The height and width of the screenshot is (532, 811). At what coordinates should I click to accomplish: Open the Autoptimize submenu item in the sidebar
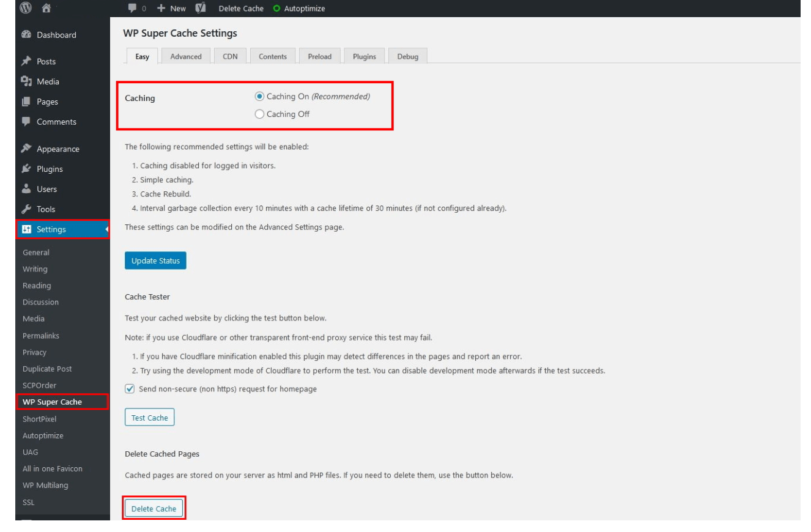(x=43, y=435)
